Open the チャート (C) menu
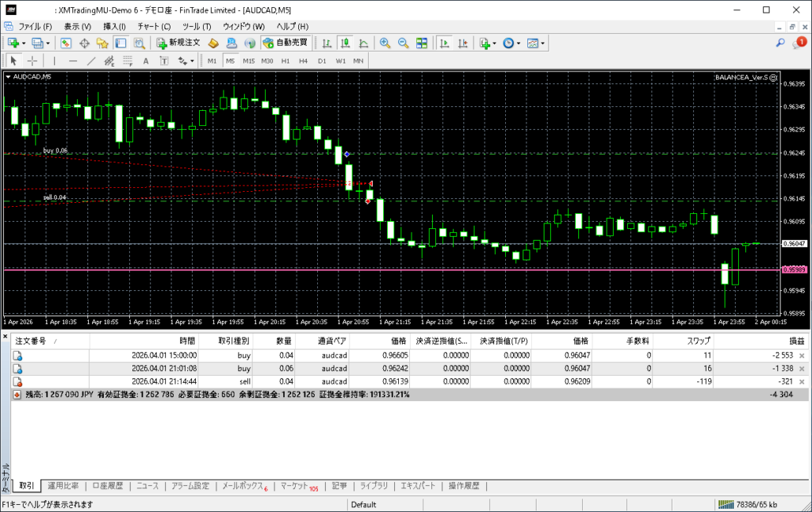The width and height of the screenshot is (812, 512). coord(154,26)
